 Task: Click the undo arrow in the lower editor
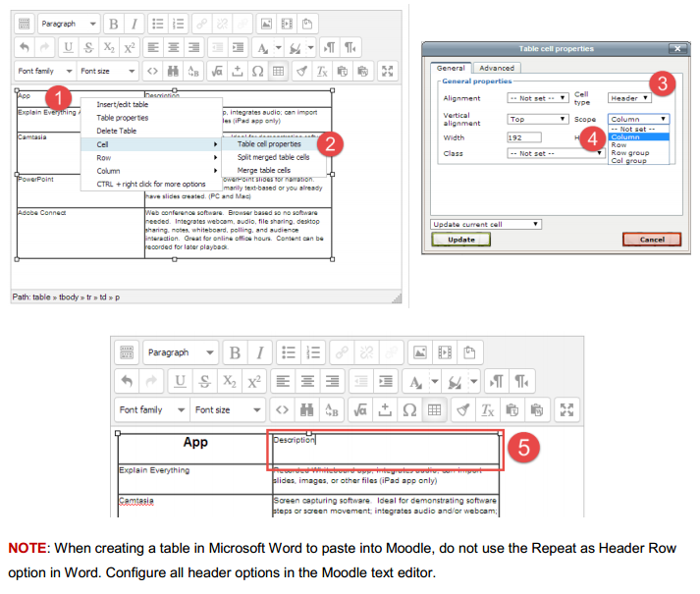(127, 381)
